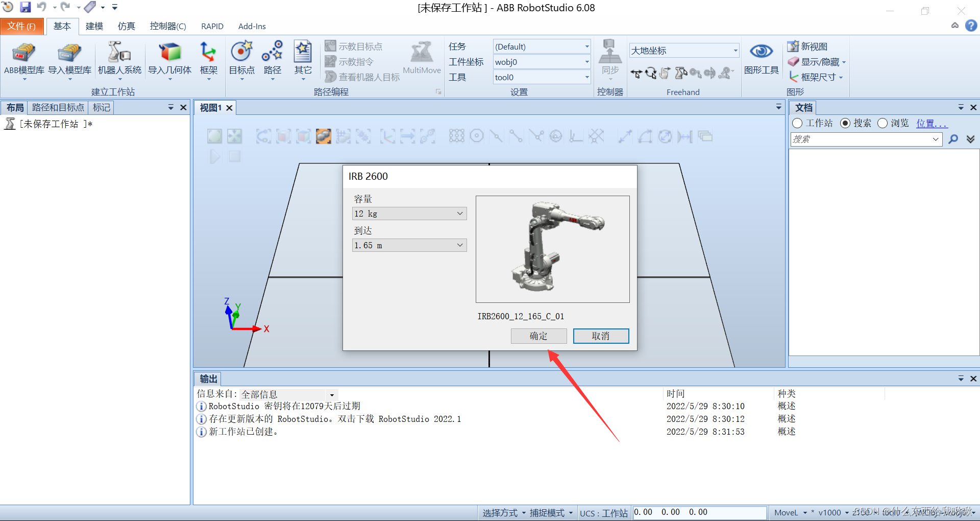Open the 框架尺寸 frame size menu
The height and width of the screenshot is (521, 980).
[x=816, y=77]
